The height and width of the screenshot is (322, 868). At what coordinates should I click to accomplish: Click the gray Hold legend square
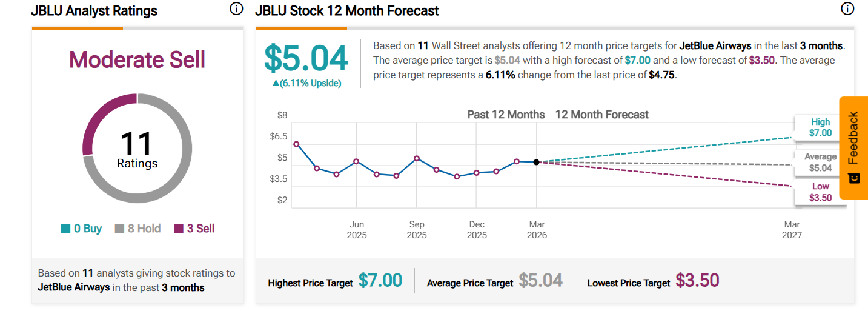click(x=119, y=229)
